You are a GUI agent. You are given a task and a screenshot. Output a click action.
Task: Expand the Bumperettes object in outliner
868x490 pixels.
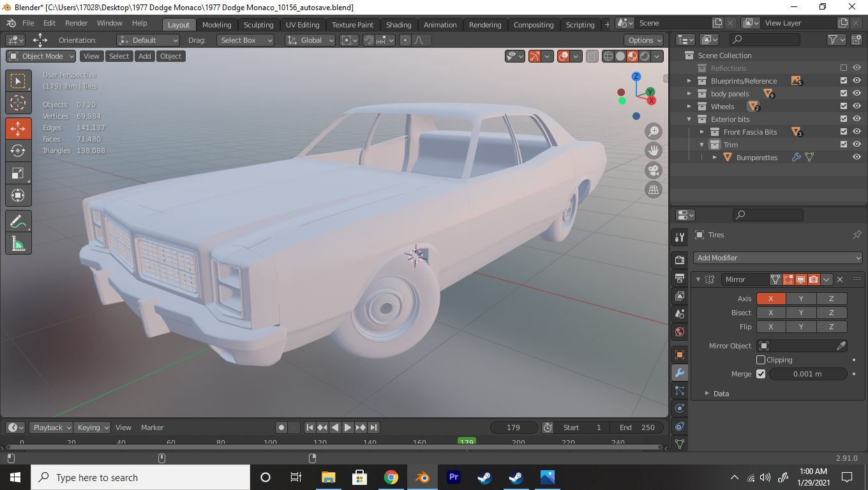click(715, 158)
